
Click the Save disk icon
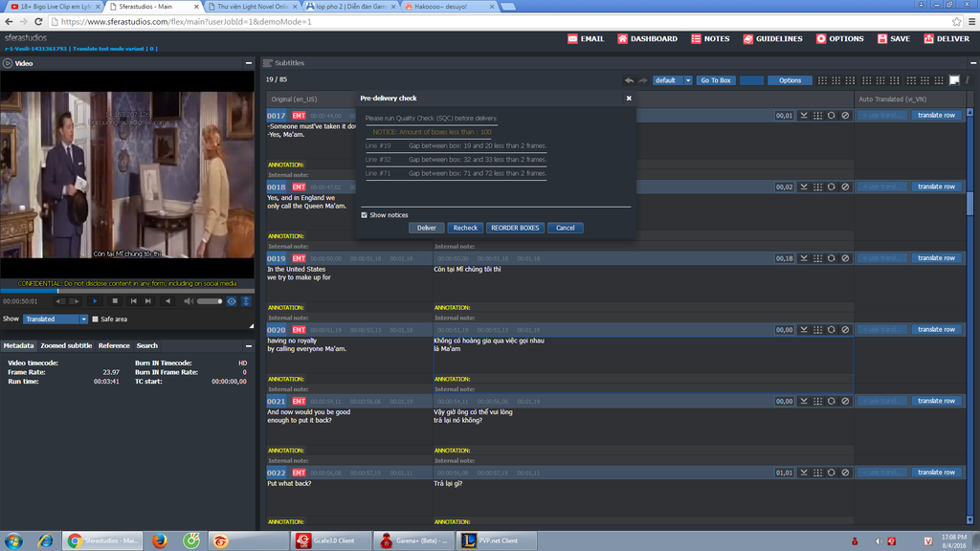(877, 39)
